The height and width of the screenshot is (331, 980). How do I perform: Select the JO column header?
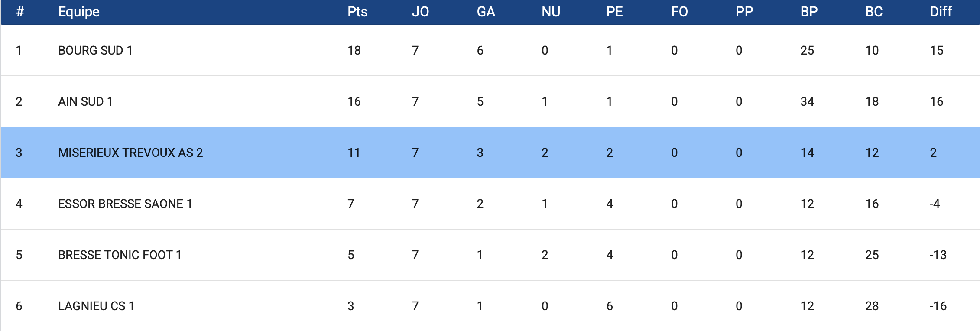tap(420, 12)
